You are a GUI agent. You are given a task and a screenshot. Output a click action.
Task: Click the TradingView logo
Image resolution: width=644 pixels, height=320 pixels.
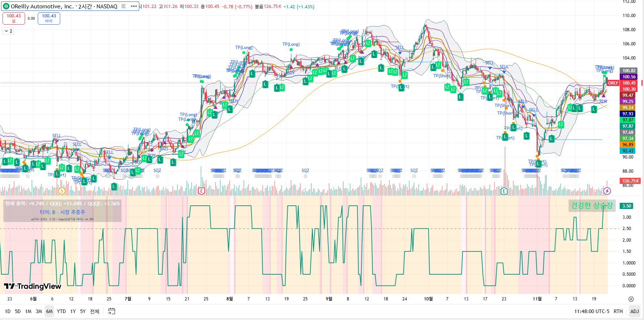tap(33, 286)
